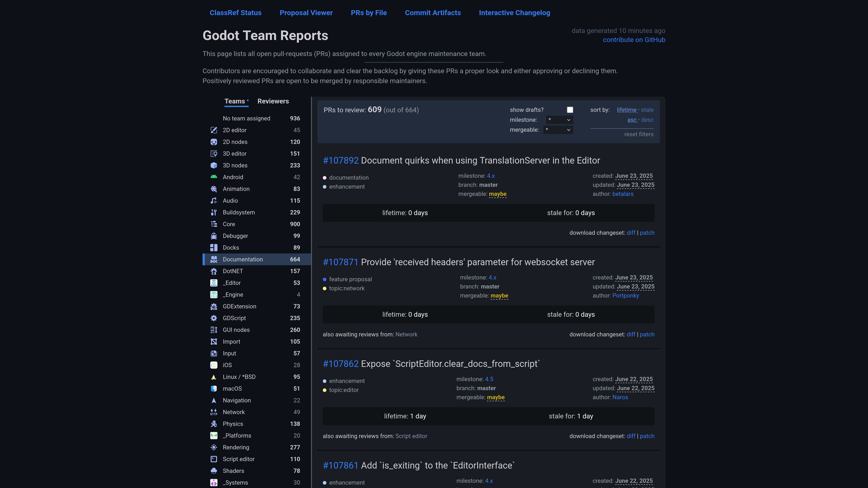Select the Audio music note icon
The image size is (868, 488).
click(x=214, y=200)
